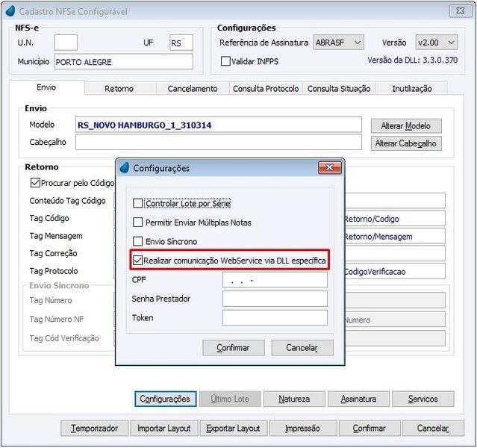Check Permitir Enviar Múltiplas Notas
This screenshot has width=477, height=448.
(138, 223)
